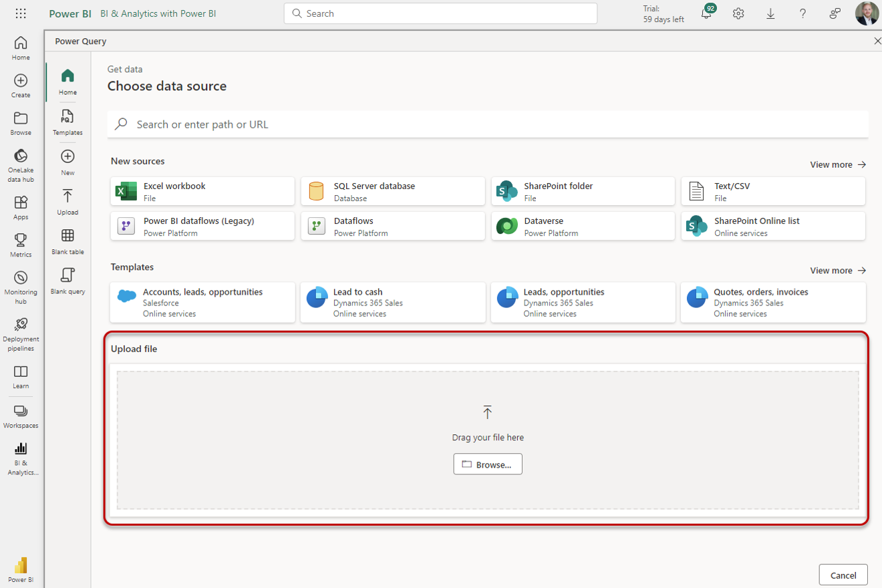Open notifications bell with 92 badge
This screenshot has width=882, height=588.
click(706, 13)
